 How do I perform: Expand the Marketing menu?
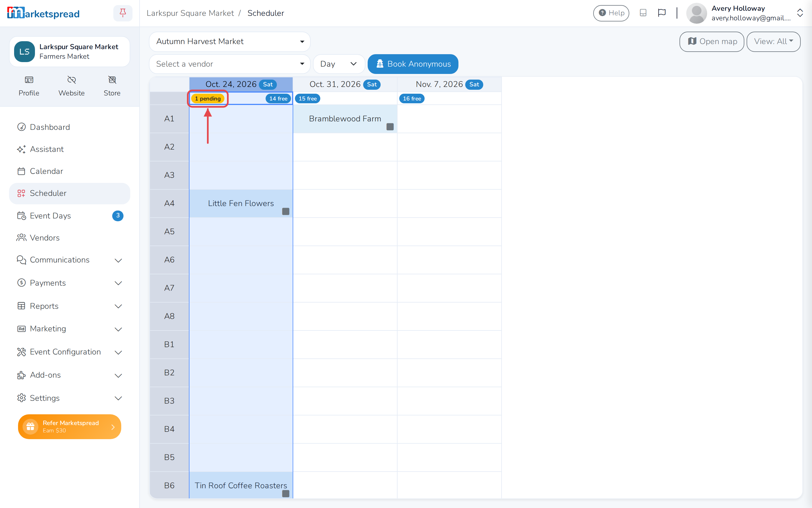[69, 329]
